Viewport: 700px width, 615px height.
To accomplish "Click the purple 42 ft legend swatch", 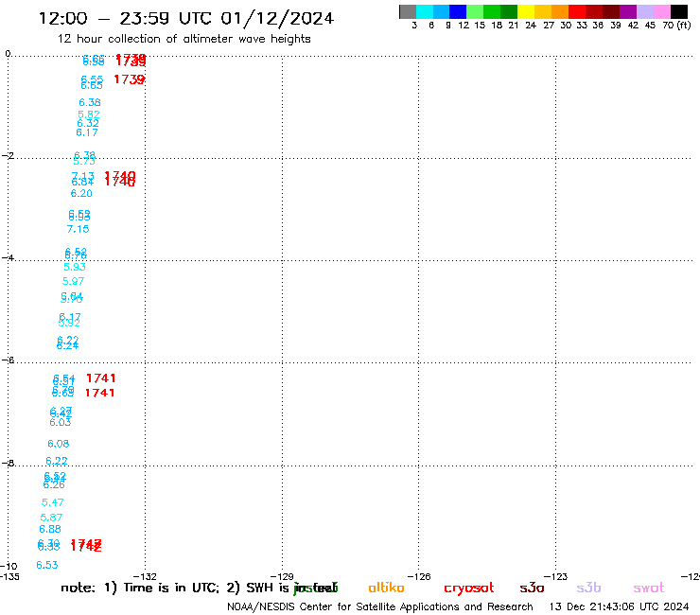I will tap(628, 11).
